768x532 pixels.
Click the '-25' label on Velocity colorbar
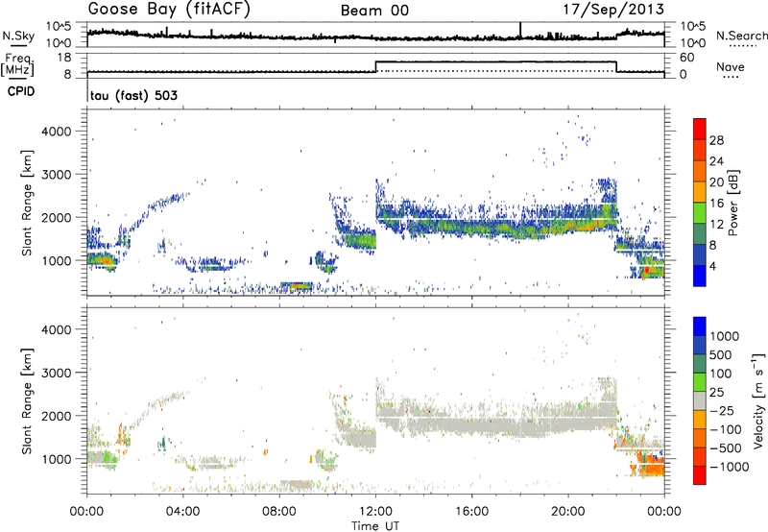pyautogui.click(x=722, y=410)
